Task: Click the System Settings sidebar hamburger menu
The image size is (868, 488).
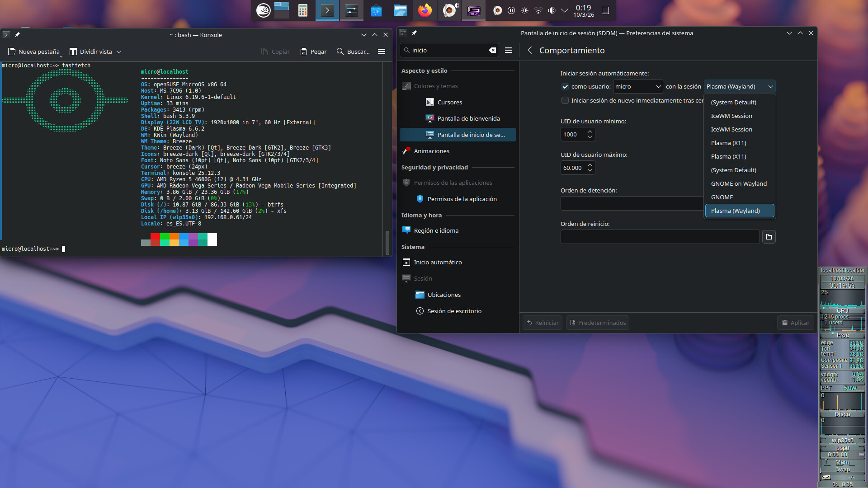Action: pos(509,50)
